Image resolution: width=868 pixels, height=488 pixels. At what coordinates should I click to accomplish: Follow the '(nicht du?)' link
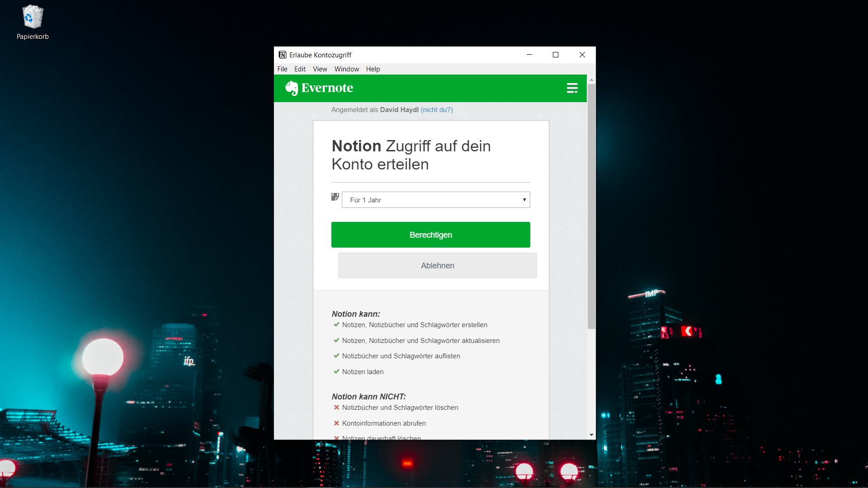tap(437, 110)
